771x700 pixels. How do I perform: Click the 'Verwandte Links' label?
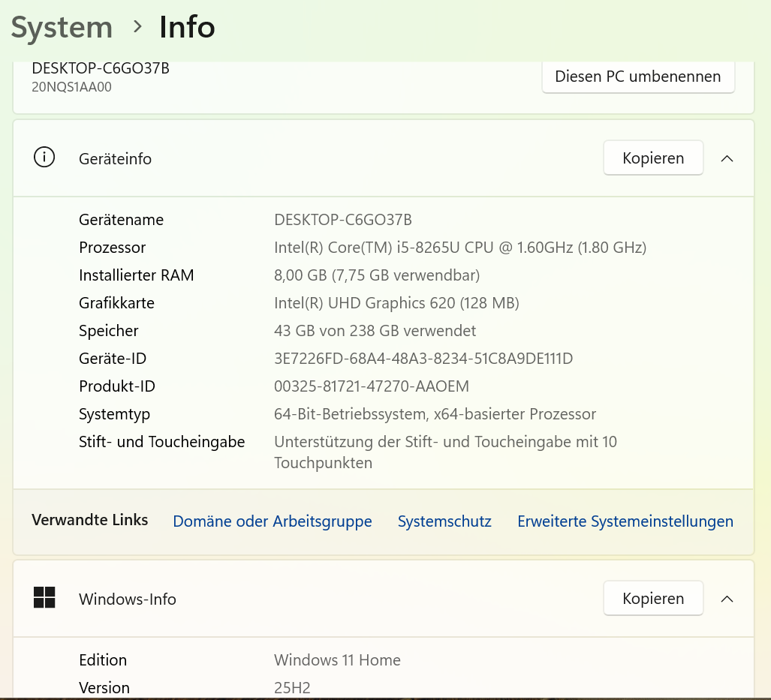(89, 520)
